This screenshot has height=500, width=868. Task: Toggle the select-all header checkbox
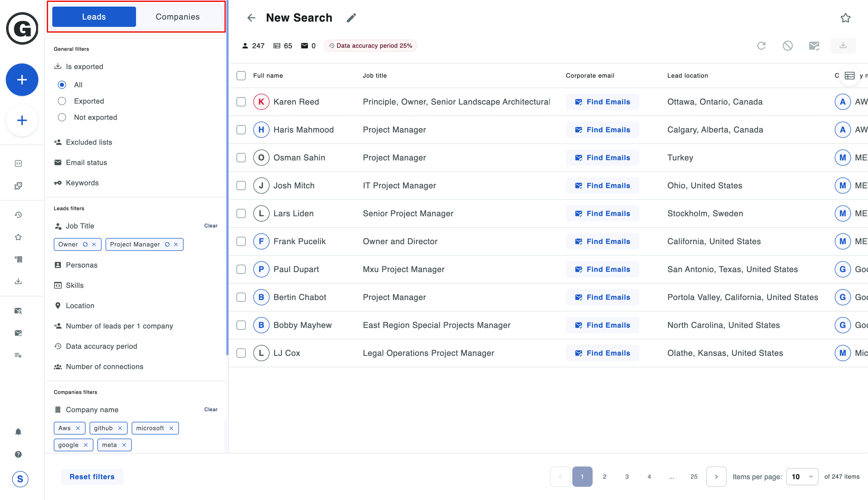[x=241, y=76]
